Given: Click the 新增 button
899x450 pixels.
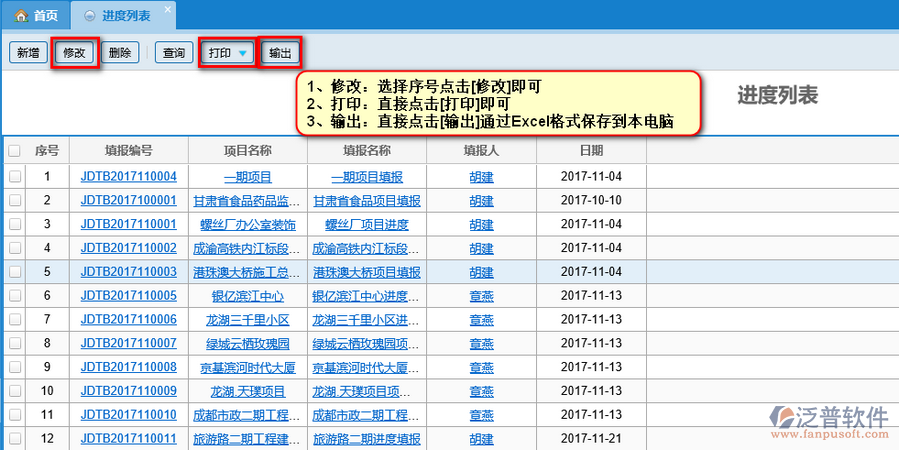Looking at the screenshot, I should 27,53.
